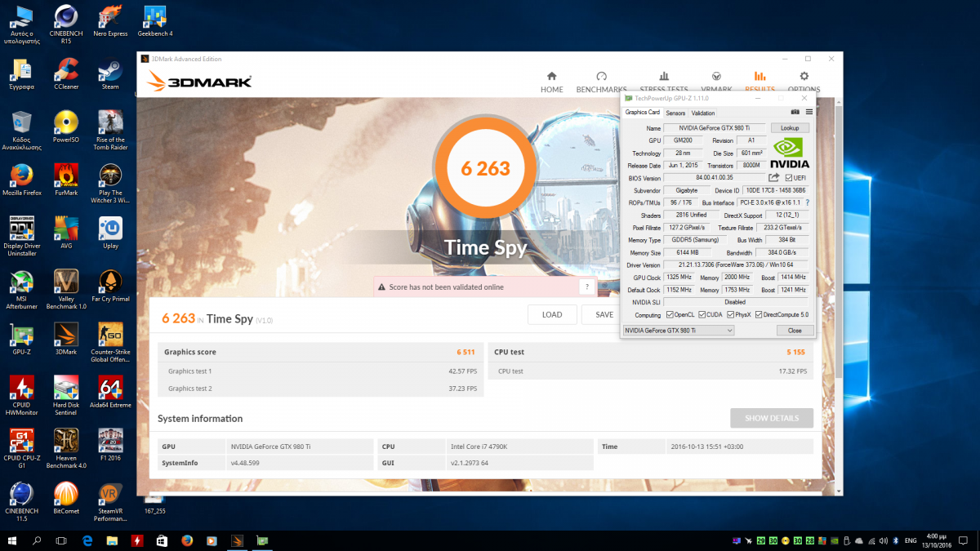The width and height of the screenshot is (980, 551).
Task: Open the OPTIONS gear in 3DMark
Action: coord(804,82)
